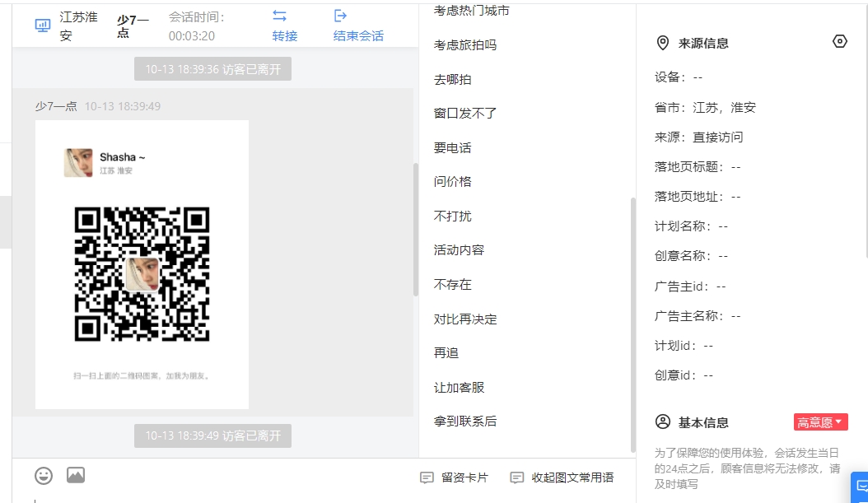Viewport: 868px width, 503px height.
Task: Click the monitor device icon beside 江苏淮安
Action: pyautogui.click(x=43, y=26)
